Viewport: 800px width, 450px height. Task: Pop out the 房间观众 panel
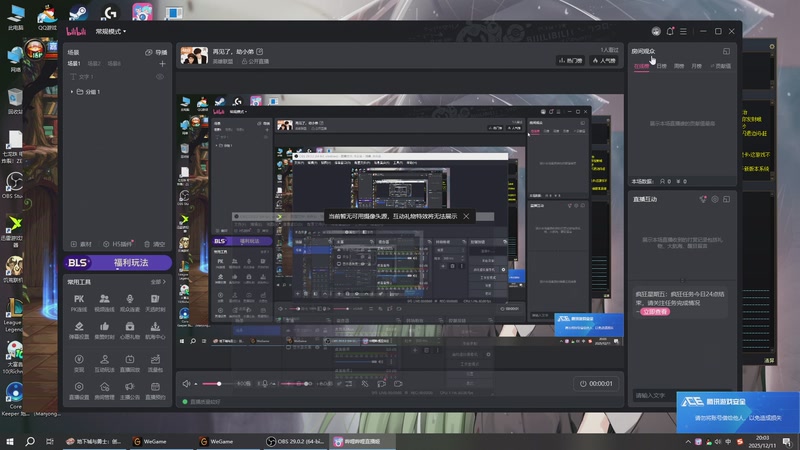coord(726,51)
